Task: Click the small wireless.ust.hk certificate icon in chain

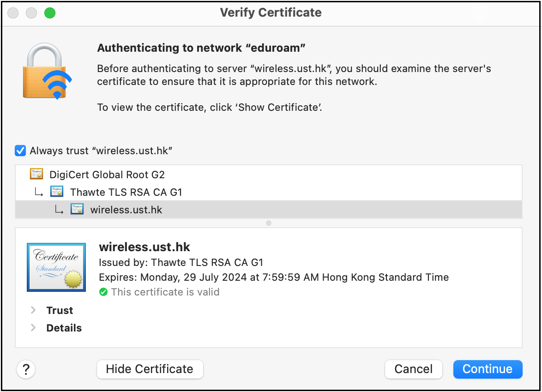Action: click(77, 210)
